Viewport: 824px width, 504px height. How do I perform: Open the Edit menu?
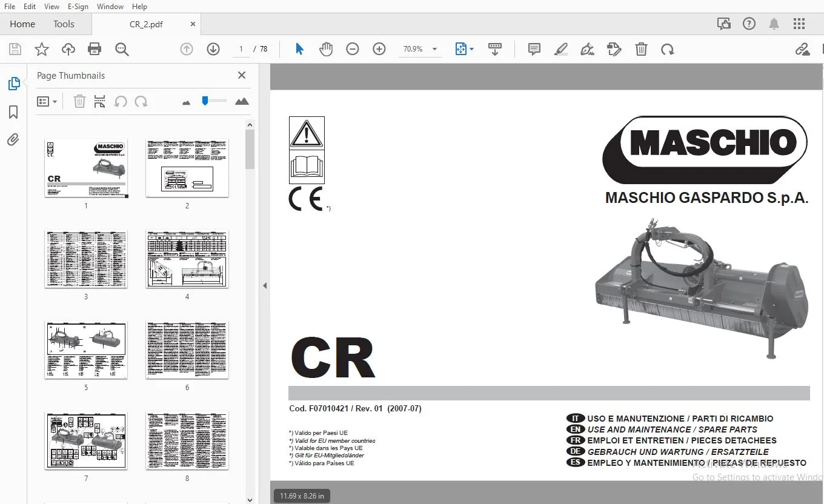(29, 6)
